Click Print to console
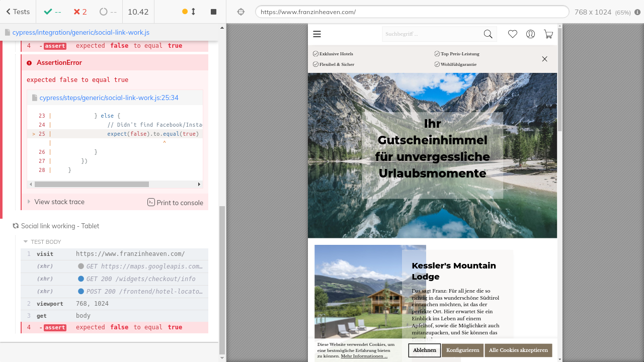 point(175,203)
